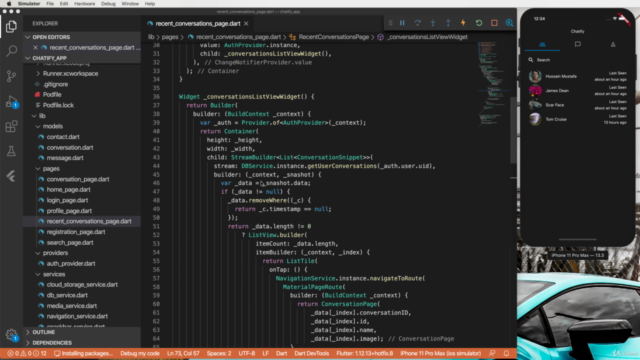640x360 pixels.
Task: Open db_service.dart in explorer
Action: point(67,296)
